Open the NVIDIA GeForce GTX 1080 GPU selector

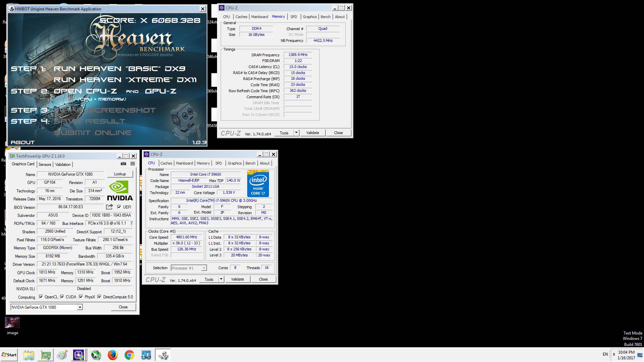(46, 307)
